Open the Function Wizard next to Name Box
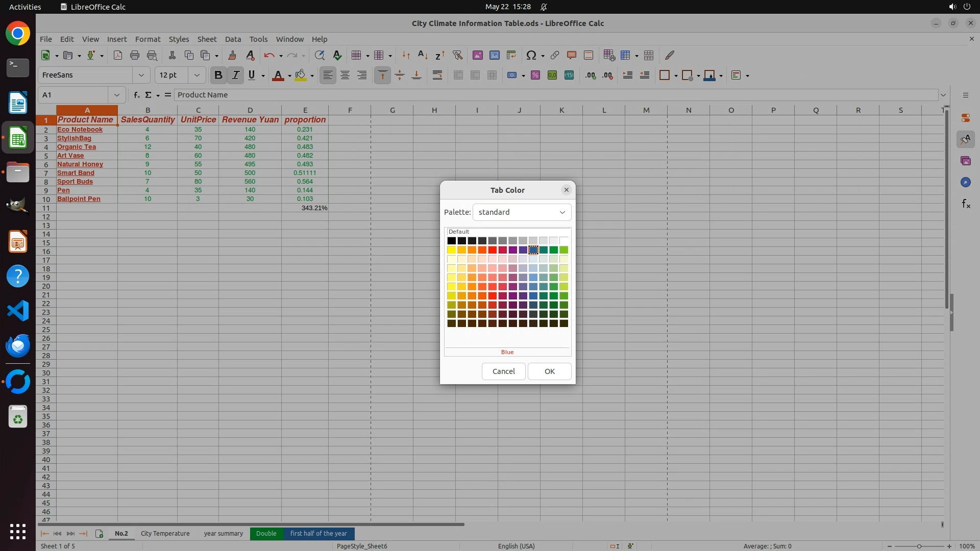The height and width of the screenshot is (551, 980). point(136,95)
